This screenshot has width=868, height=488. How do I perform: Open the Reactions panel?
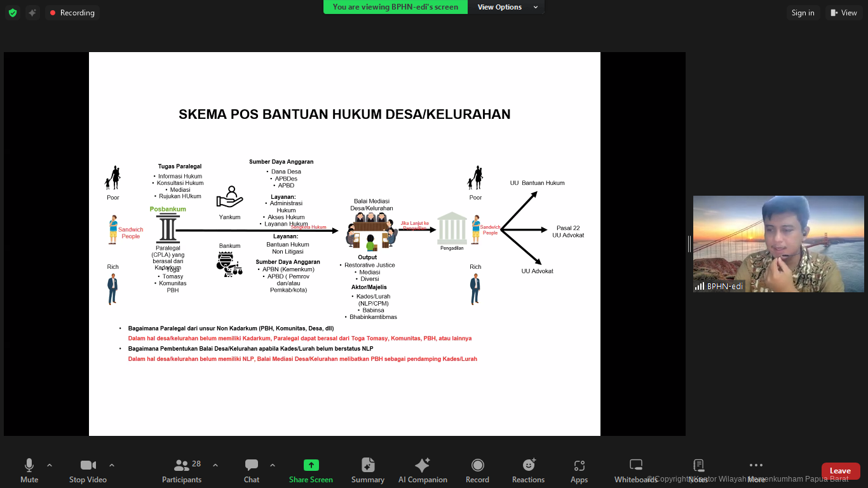(x=528, y=470)
